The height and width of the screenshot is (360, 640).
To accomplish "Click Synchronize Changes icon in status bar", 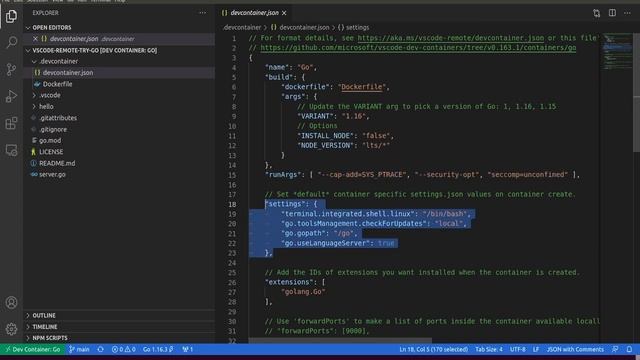I will (100, 349).
